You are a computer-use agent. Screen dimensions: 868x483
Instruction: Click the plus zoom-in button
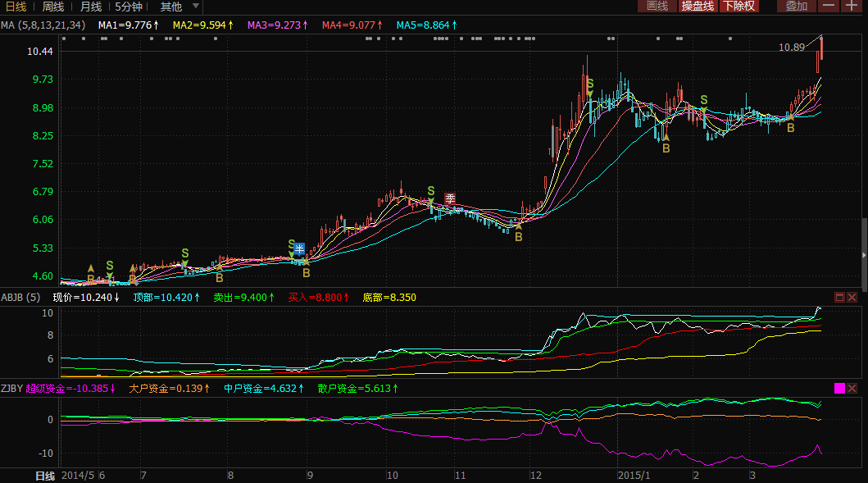click(x=853, y=7)
